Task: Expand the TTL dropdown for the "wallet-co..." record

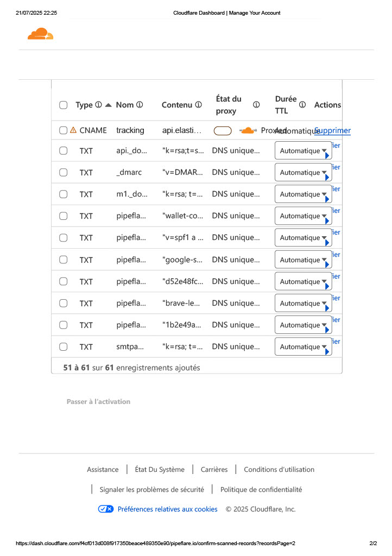Action: (x=303, y=216)
